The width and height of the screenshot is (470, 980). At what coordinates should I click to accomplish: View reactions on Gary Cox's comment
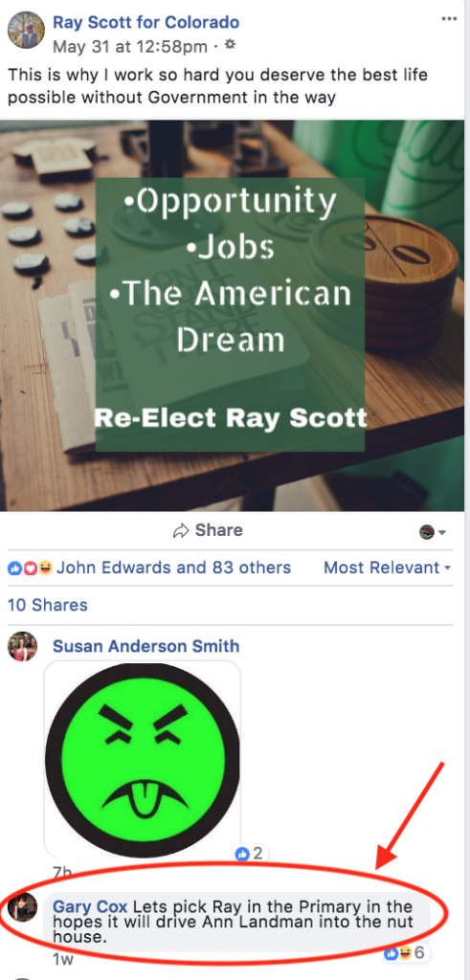click(x=404, y=953)
